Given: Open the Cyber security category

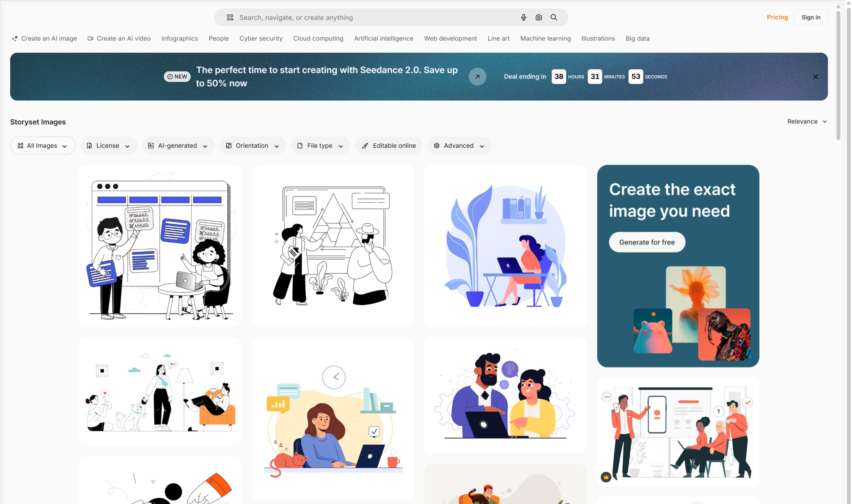Looking at the screenshot, I should click(261, 38).
